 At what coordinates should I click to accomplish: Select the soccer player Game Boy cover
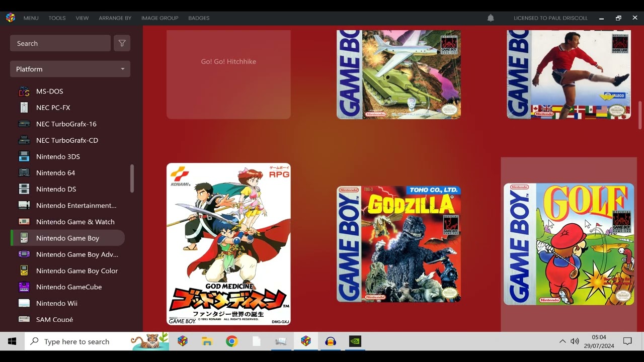pyautogui.click(x=569, y=74)
